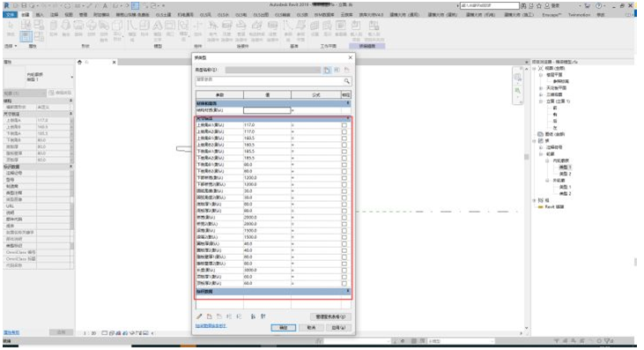644x350 pixels.
Task: Collapse the 尺寸标注 section in the dialog
Action: tap(348, 118)
